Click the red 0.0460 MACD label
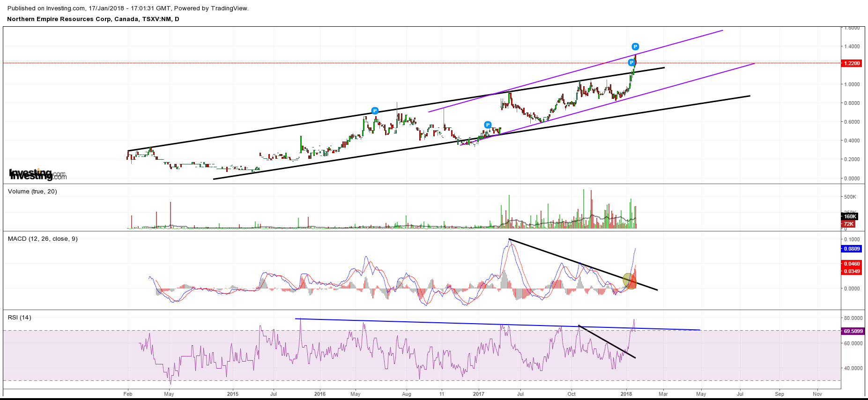 pos(852,264)
